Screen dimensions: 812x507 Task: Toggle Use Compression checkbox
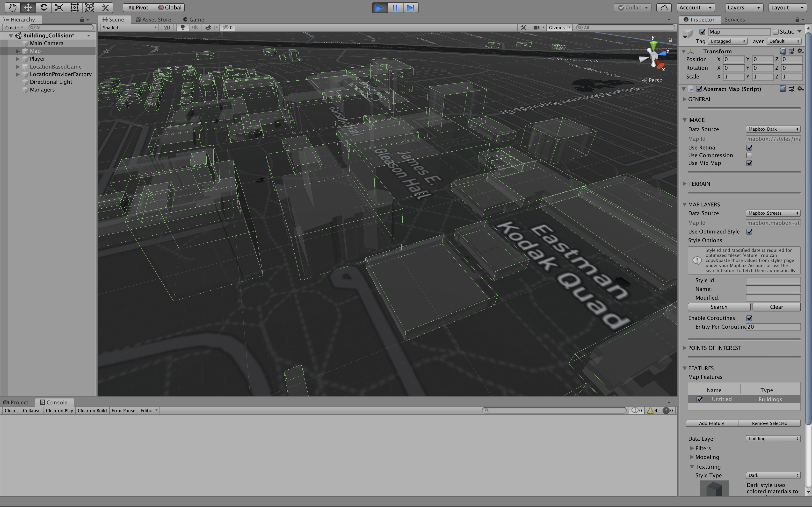[x=749, y=155]
